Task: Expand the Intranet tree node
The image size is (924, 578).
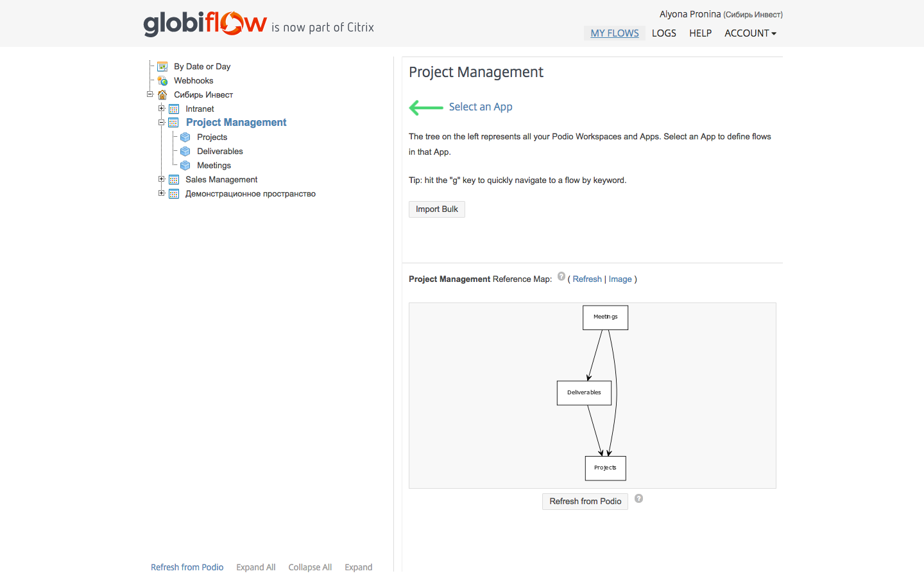Action: coord(161,108)
